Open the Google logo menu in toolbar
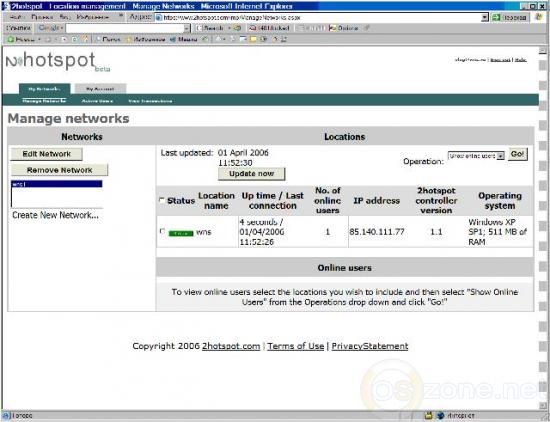Image resolution: width=550 pixels, height=422 pixels. click(51, 28)
